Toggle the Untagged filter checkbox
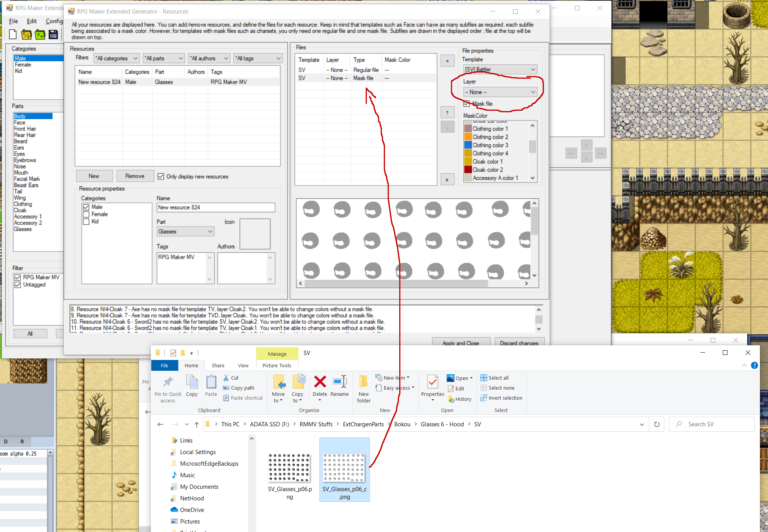 click(x=17, y=285)
